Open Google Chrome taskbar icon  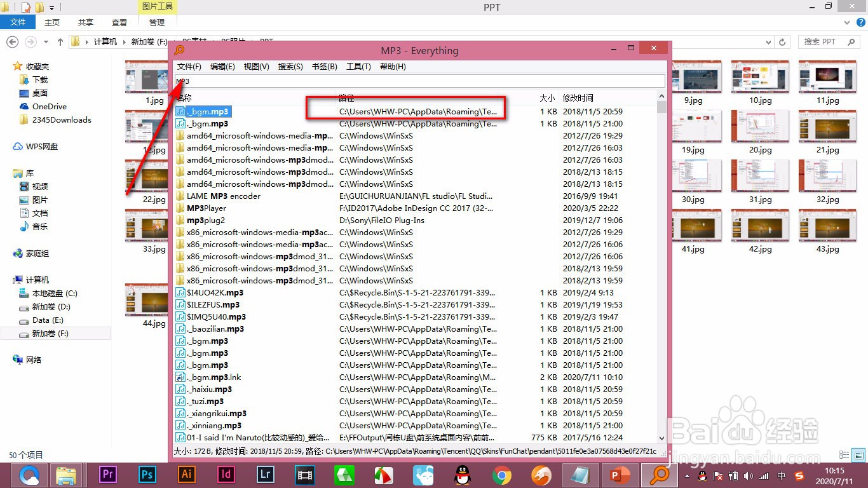[502, 475]
